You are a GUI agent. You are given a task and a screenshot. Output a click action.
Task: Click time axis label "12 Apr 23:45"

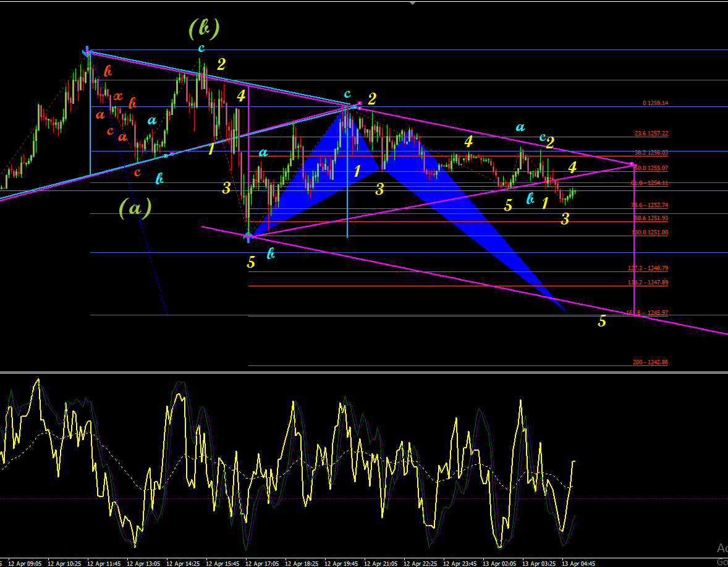(x=460, y=563)
